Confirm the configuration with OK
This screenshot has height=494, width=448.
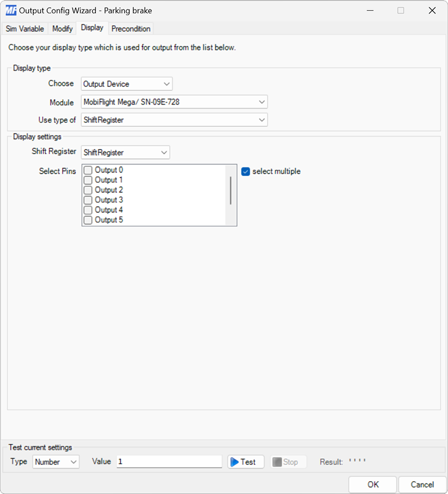[372, 484]
